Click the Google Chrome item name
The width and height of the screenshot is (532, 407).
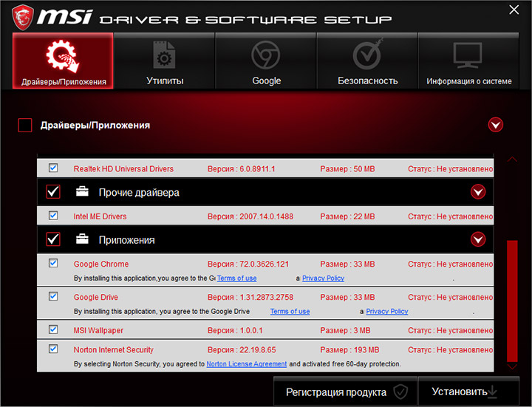[101, 264]
